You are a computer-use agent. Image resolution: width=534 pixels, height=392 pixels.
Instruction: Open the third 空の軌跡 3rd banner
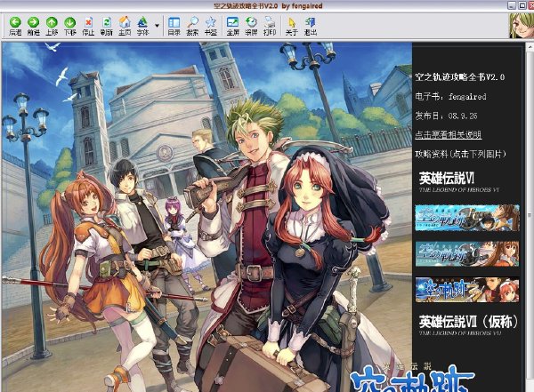[467, 290]
